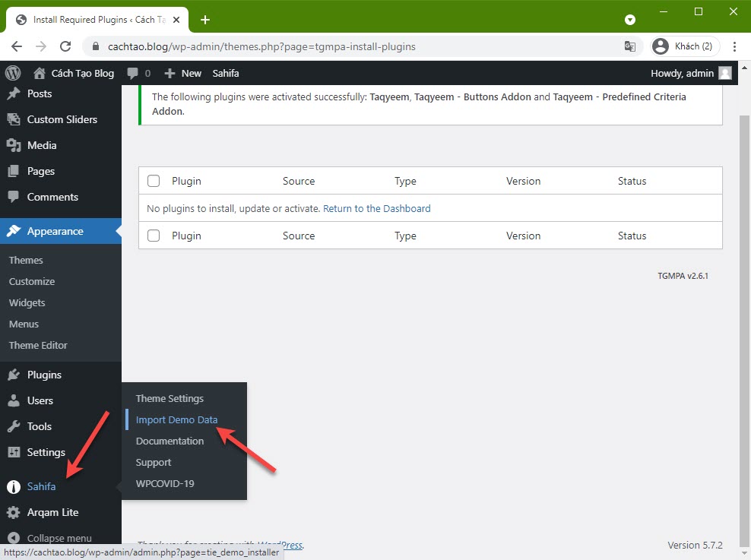Click the Status column header at top
This screenshot has width=751, height=560.
tap(632, 181)
